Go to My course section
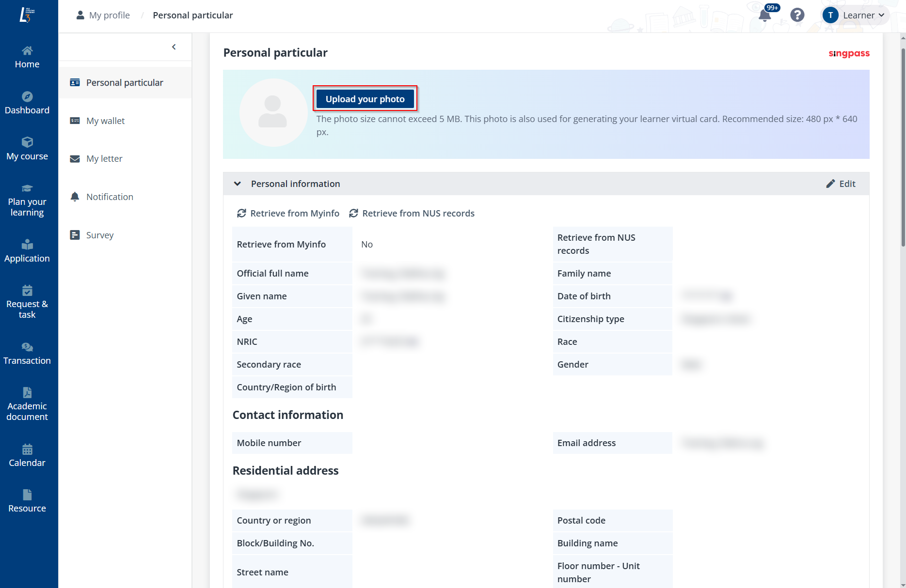 click(x=27, y=149)
